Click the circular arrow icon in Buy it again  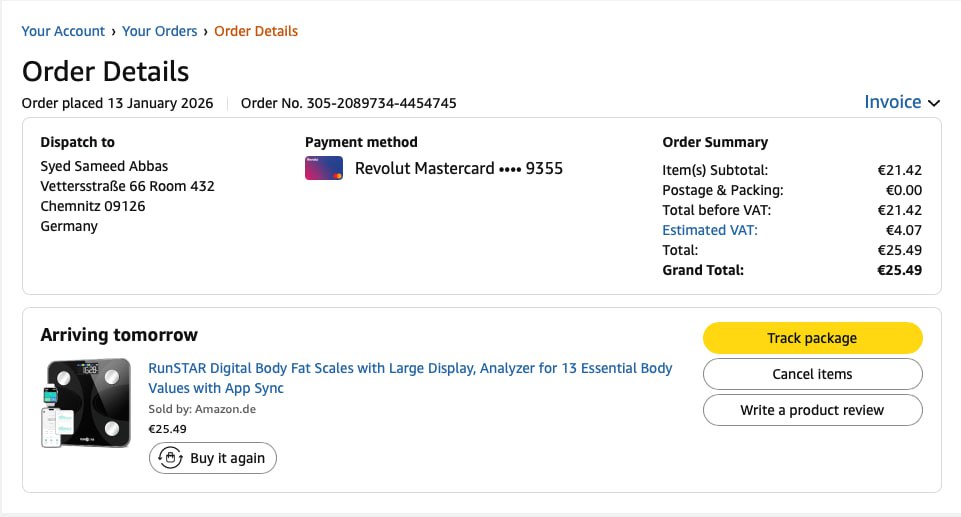170,458
